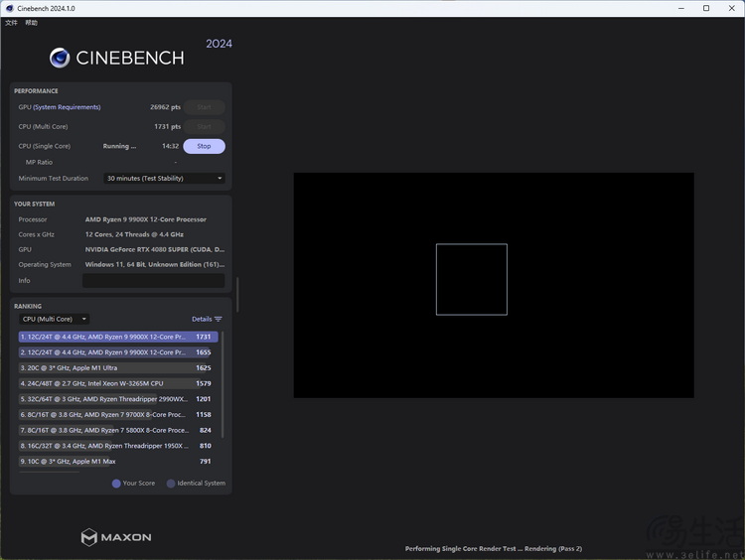
Task: Click the CPU Multi Core Start button
Action: [x=204, y=127]
